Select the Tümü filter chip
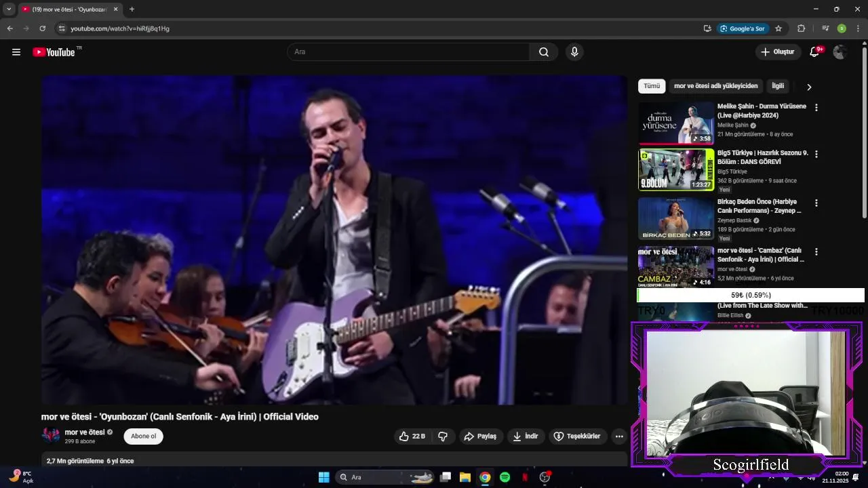 point(652,86)
